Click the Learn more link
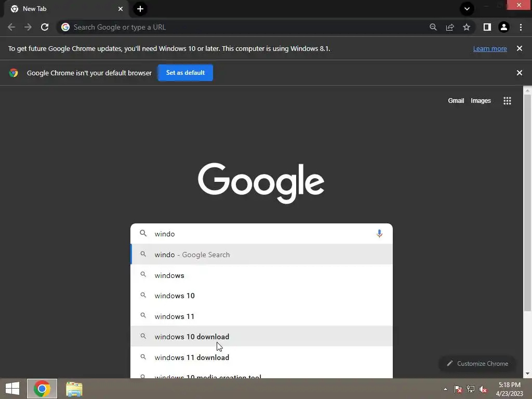This screenshot has height=399, width=532. (490, 48)
